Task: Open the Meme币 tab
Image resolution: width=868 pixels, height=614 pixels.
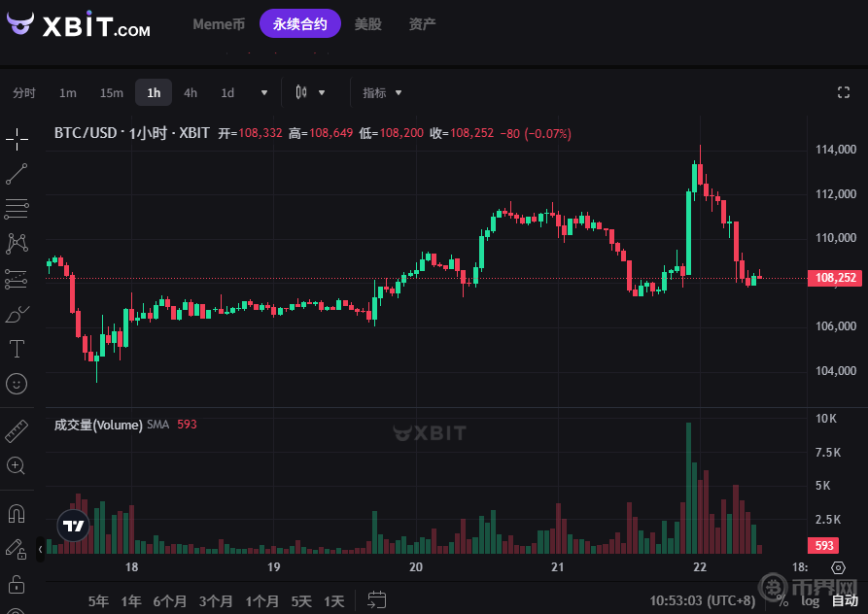Action: 219,24
